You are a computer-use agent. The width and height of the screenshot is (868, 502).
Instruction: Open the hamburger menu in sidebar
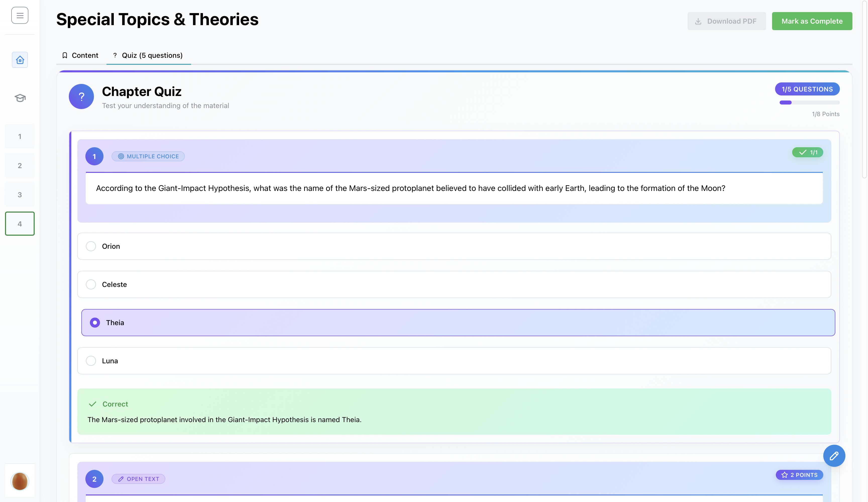20,16
